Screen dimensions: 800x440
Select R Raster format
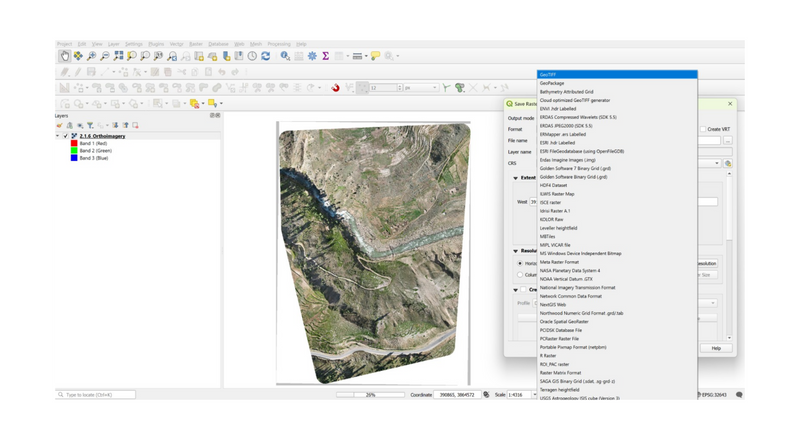pyautogui.click(x=617, y=356)
